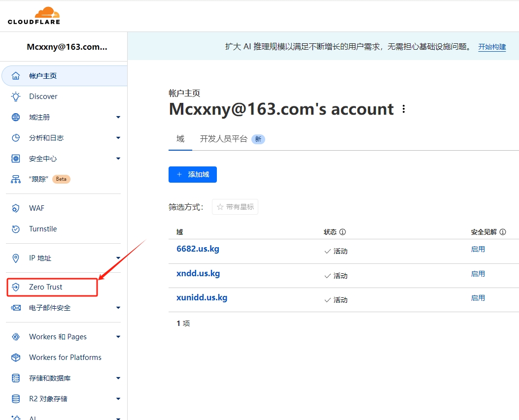Click the Zero Trust arrow icon
The height and width of the screenshot is (420, 519).
(16, 287)
